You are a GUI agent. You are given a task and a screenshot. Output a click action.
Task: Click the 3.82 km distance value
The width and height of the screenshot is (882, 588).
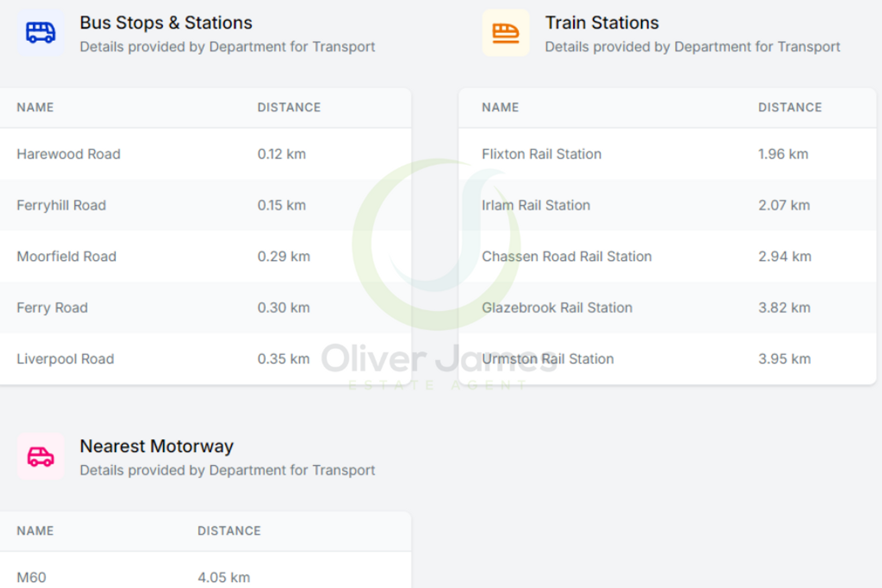[785, 308]
